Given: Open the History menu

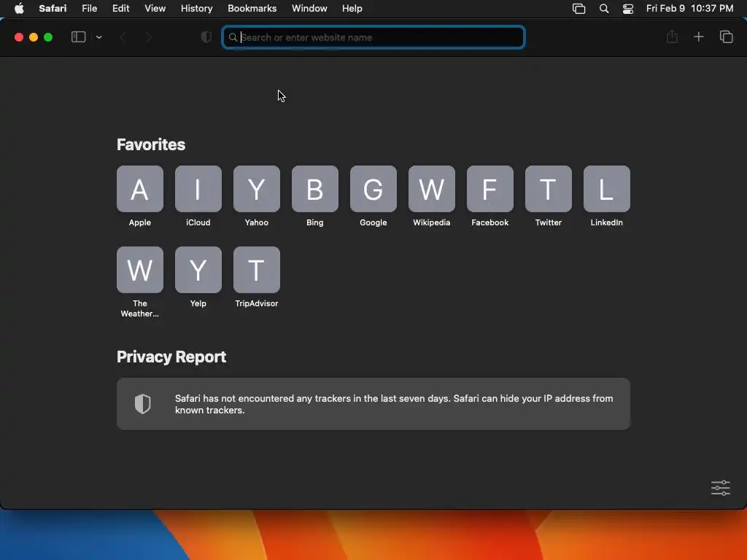Looking at the screenshot, I should tap(197, 9).
